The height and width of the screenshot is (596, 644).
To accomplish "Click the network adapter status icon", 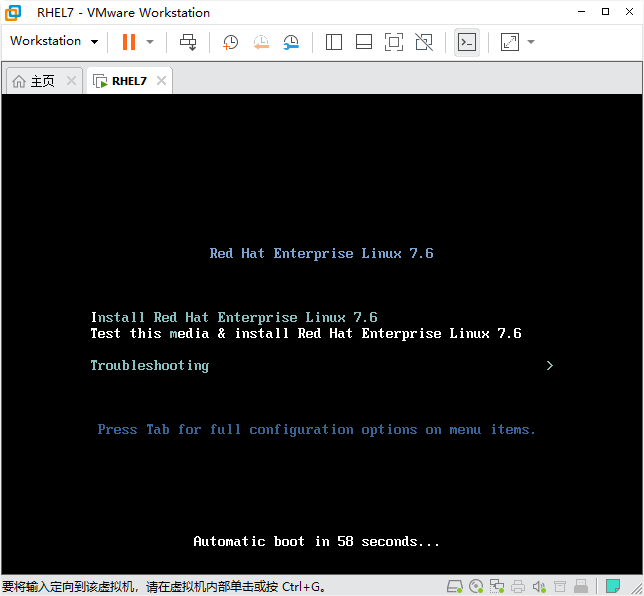I will click(x=497, y=586).
